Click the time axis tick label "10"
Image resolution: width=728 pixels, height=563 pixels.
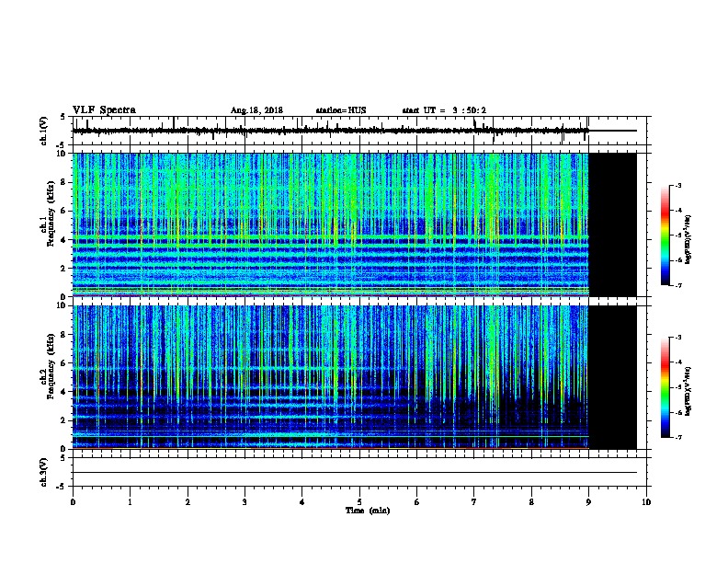[x=646, y=502]
